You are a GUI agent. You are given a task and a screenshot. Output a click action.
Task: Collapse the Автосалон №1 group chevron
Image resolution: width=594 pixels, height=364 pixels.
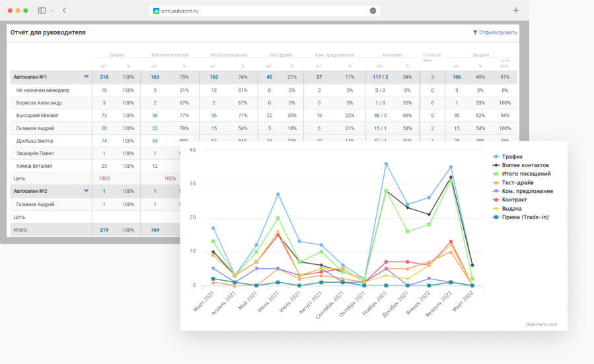86,77
